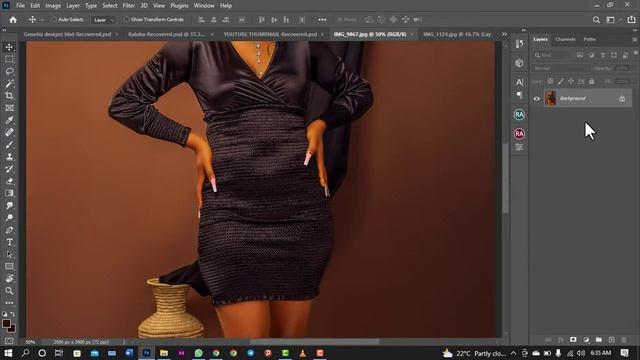The image size is (640, 360).
Task: Open the Filter menu
Action: [129, 6]
